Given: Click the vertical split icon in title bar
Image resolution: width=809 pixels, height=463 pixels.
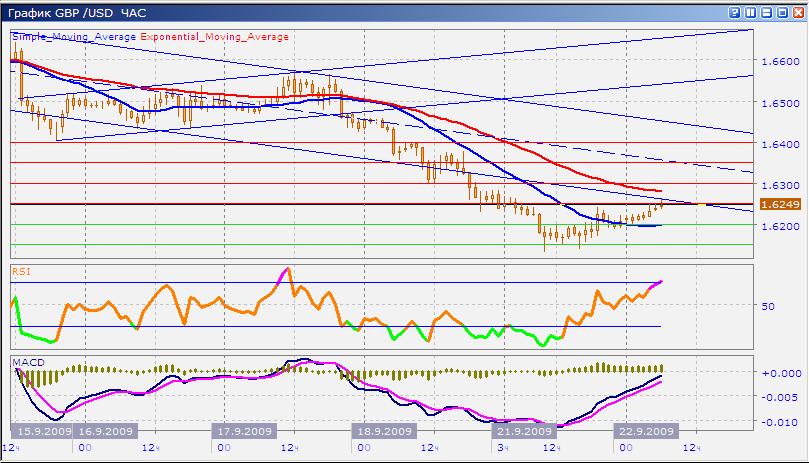Looking at the screenshot, I should pyautogui.click(x=750, y=11).
